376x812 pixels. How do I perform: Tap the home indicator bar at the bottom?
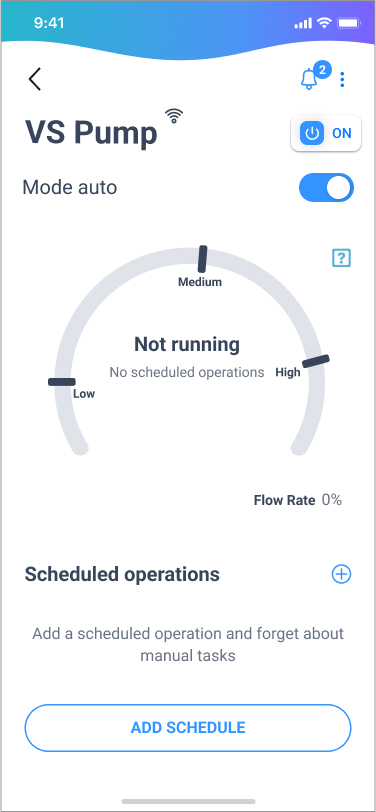189,802
